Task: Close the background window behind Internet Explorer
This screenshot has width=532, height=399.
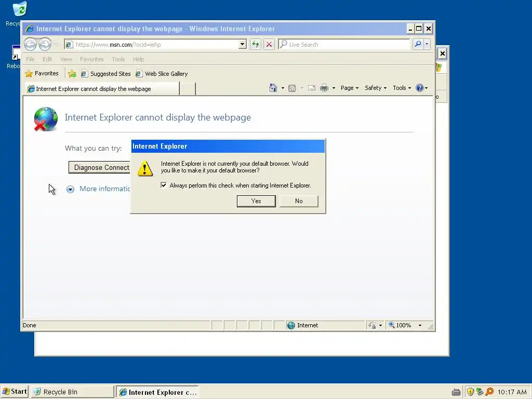Action: (x=443, y=54)
